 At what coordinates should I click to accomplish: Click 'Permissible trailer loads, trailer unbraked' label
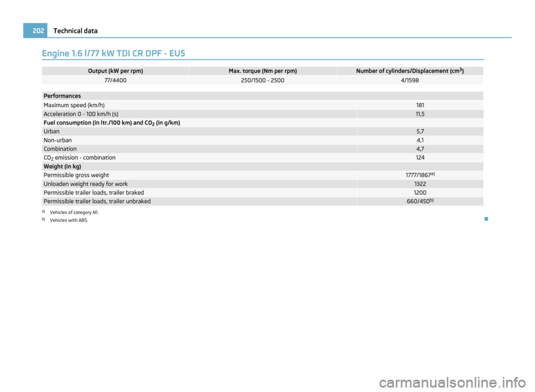[x=97, y=201]
